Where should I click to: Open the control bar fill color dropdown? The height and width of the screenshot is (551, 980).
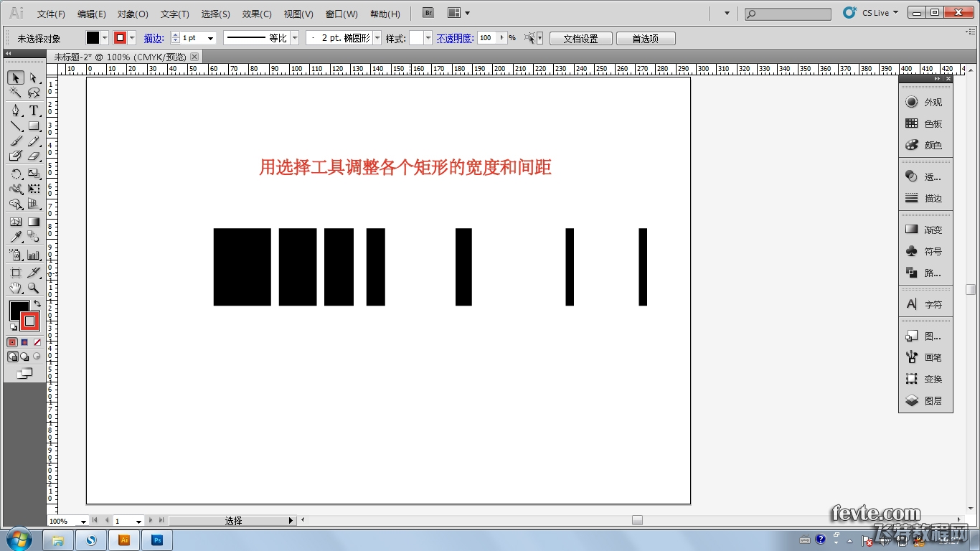click(x=105, y=38)
